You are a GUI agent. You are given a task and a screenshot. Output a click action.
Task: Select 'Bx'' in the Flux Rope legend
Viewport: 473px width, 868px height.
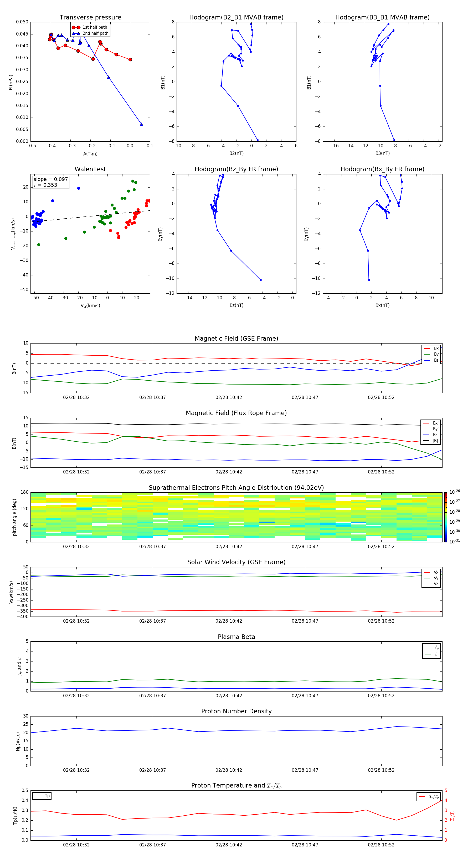[431, 423]
